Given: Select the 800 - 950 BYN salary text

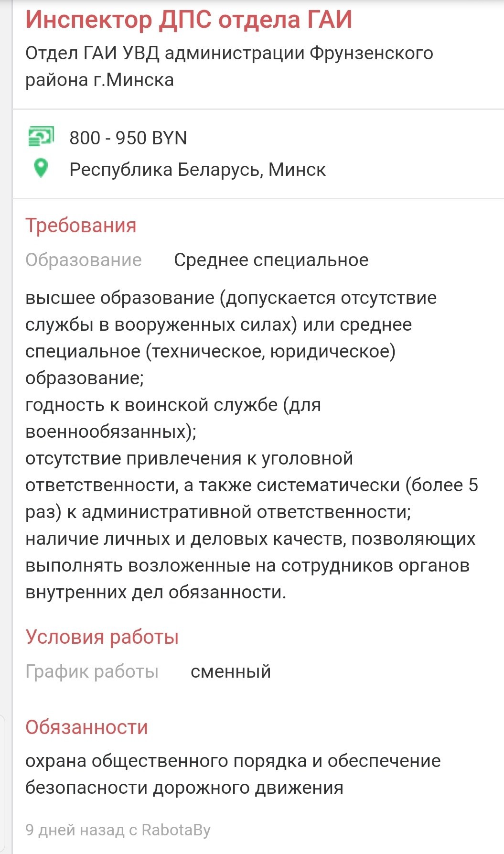Looking at the screenshot, I should click(128, 138).
